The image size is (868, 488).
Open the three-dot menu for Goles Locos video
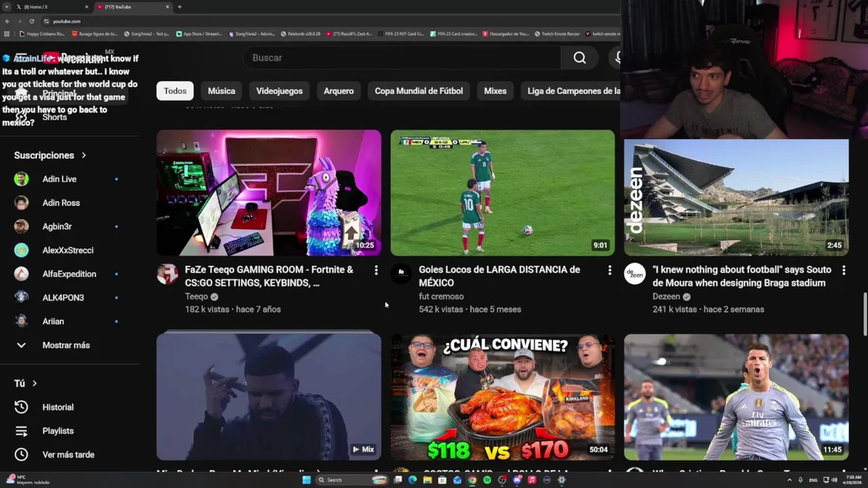pyautogui.click(x=610, y=270)
